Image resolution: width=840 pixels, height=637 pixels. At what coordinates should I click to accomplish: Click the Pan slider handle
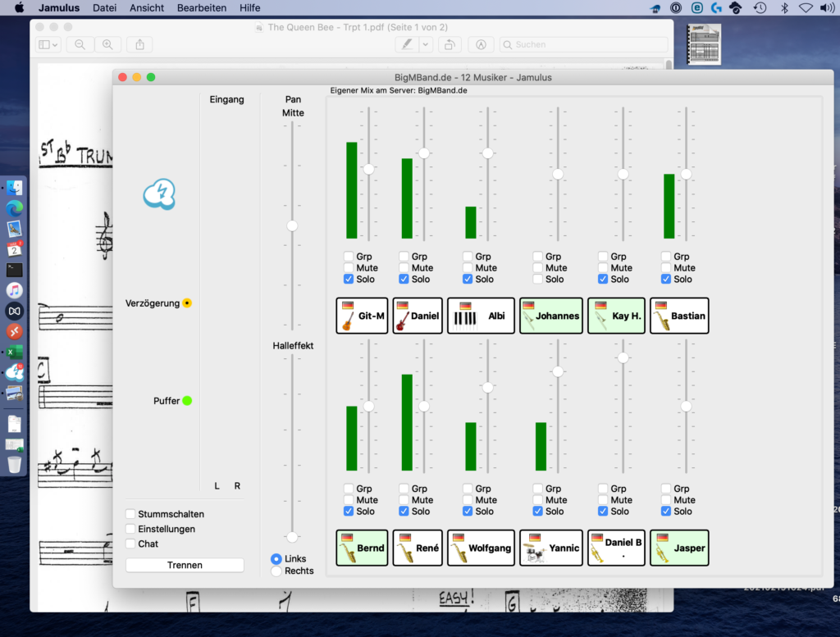[x=292, y=225]
